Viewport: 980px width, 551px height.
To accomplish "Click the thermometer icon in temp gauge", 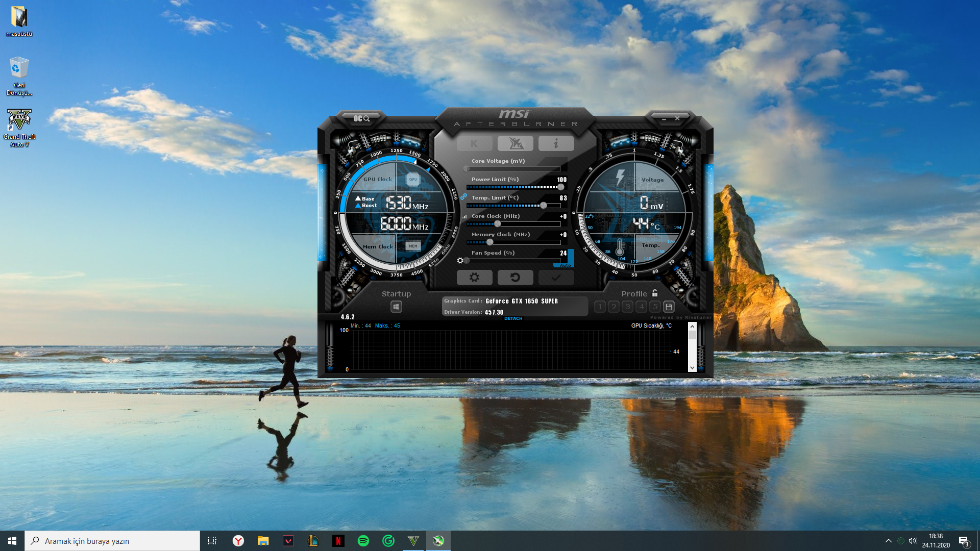I will (619, 247).
